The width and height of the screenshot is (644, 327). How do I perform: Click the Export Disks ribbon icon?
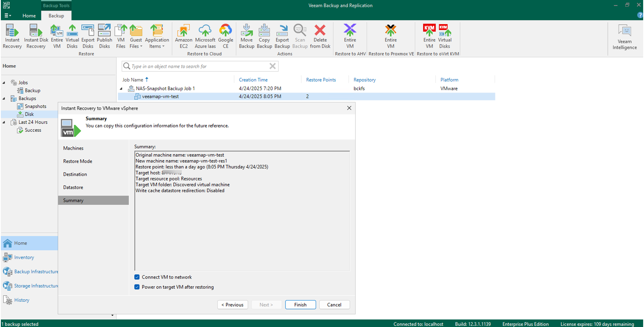coord(88,36)
